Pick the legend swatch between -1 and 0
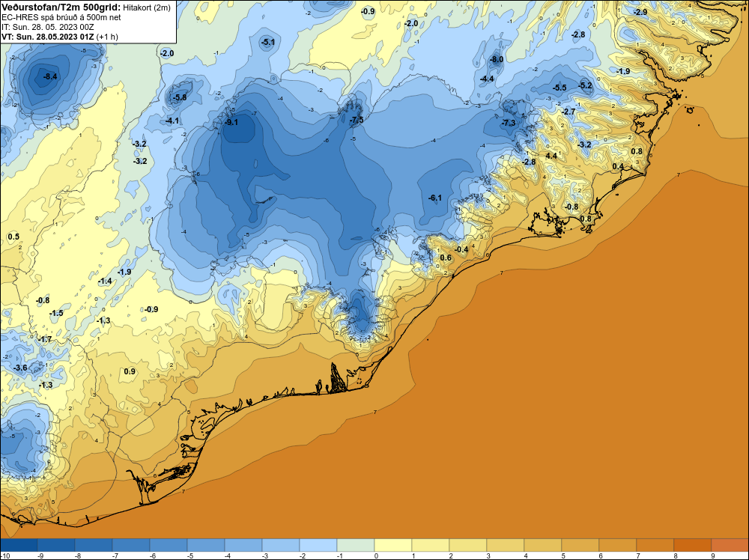Viewport: 749px width, 560px height. click(x=355, y=545)
